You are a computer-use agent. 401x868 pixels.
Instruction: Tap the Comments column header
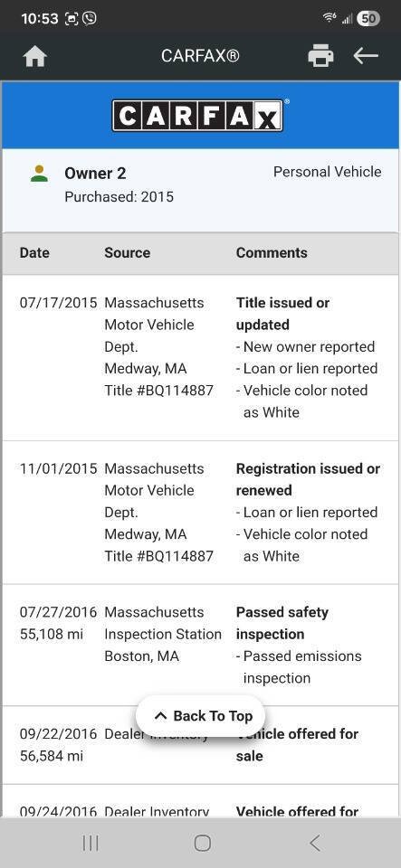pyautogui.click(x=272, y=253)
